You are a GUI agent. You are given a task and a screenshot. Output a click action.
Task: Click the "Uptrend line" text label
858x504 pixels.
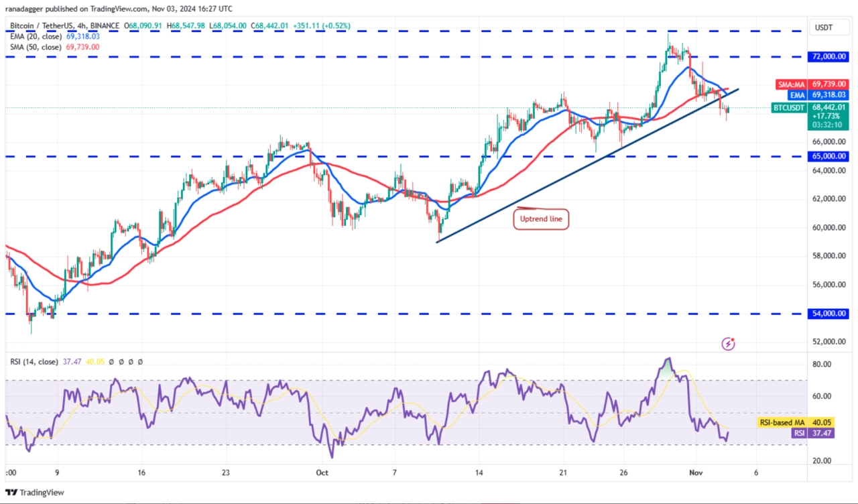541,219
